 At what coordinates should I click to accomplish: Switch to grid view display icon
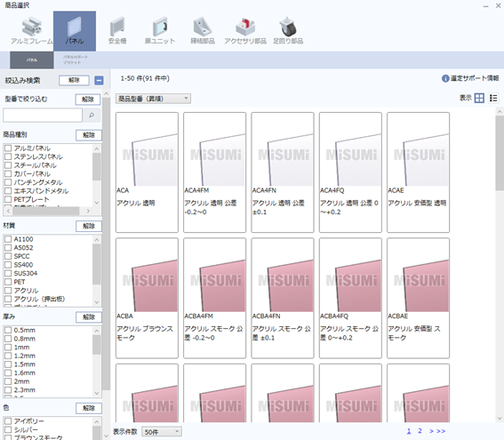(479, 98)
